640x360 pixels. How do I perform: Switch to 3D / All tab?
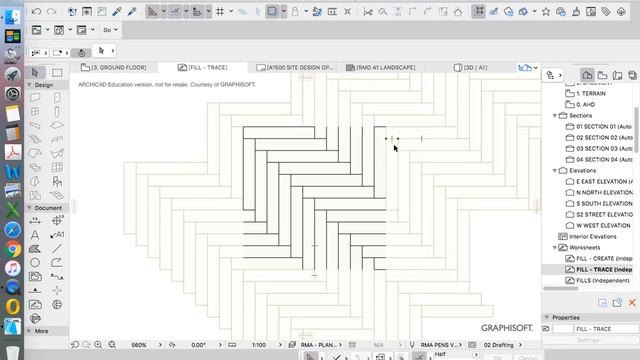pyautogui.click(x=470, y=67)
